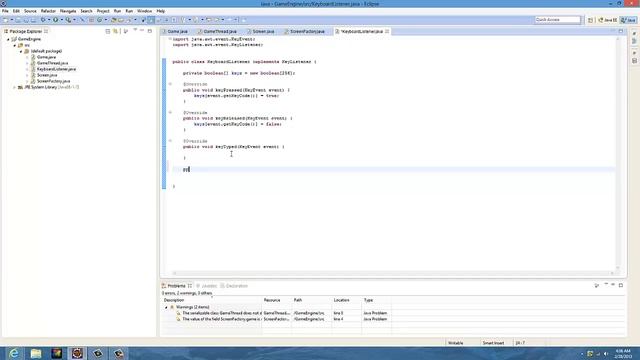Viewport: 640px width, 360px height.
Task: Open Internet Explorer from the taskbar
Action: pyautogui.click(x=14, y=353)
